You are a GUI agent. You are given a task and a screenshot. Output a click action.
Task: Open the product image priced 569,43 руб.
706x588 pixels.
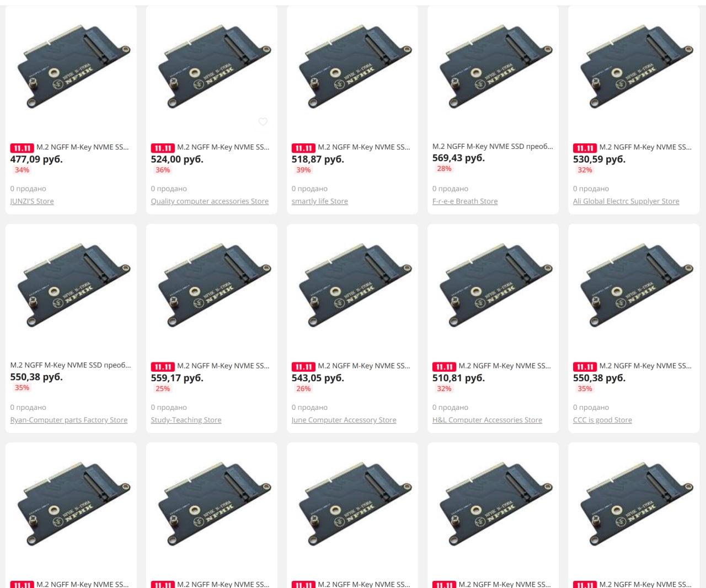coord(493,69)
